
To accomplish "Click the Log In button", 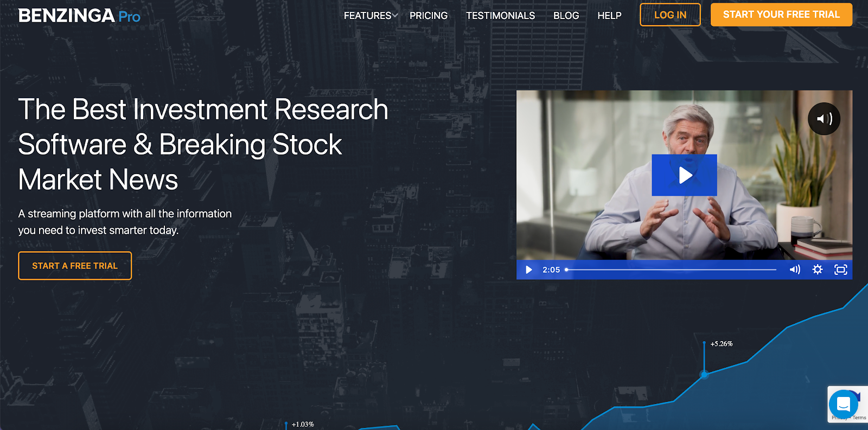I will tap(670, 15).
